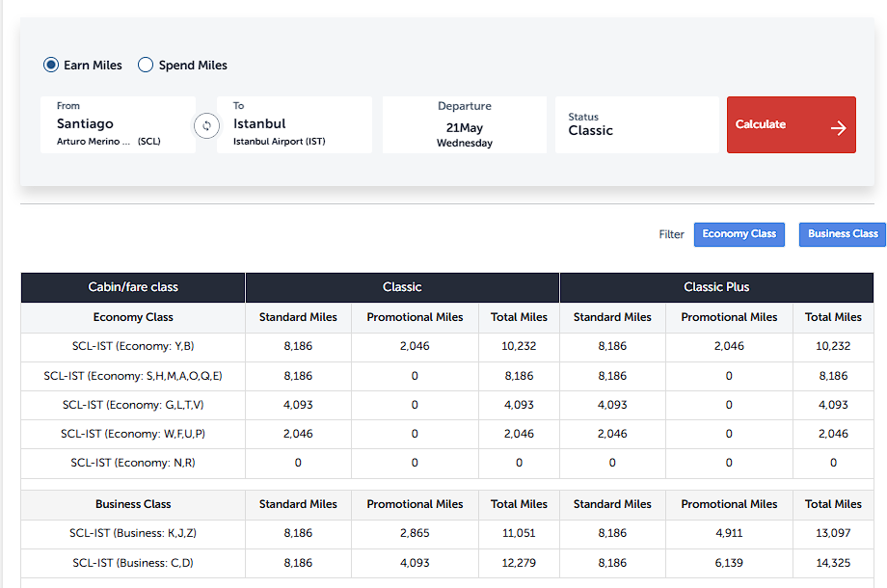887x588 pixels.
Task: Click the Economy Class section heading row
Action: tap(133, 317)
